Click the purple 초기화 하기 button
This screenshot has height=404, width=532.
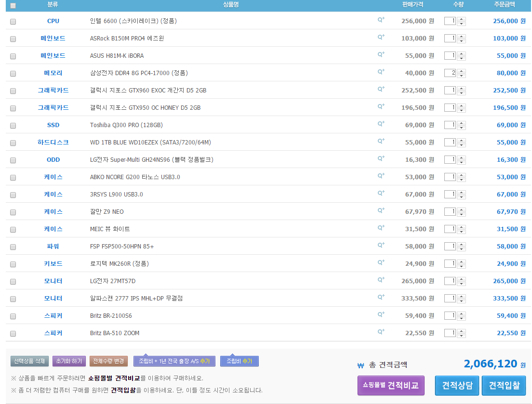69,361
